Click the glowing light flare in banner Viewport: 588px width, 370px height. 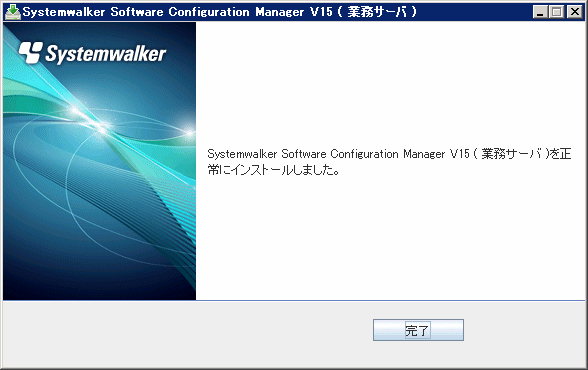100,126
